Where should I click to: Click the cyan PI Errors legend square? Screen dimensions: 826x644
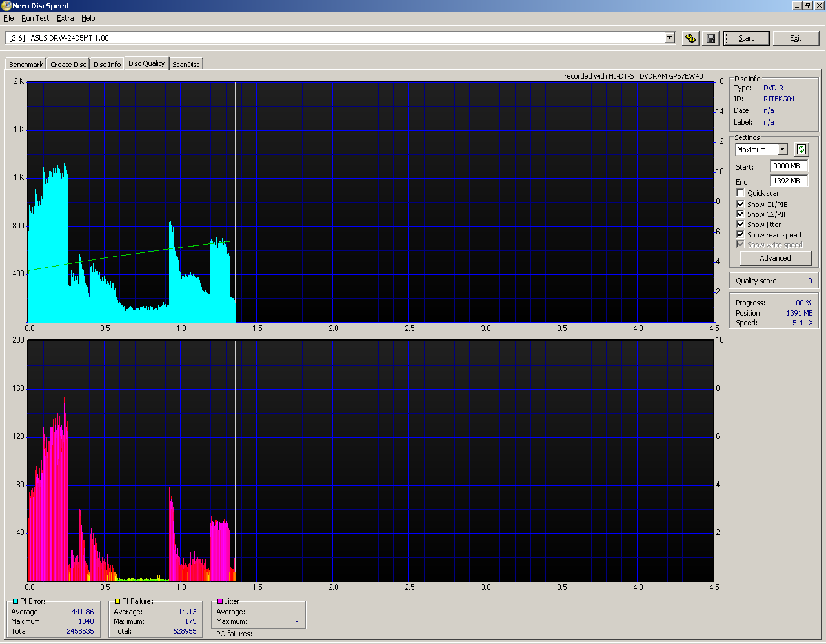(x=15, y=601)
